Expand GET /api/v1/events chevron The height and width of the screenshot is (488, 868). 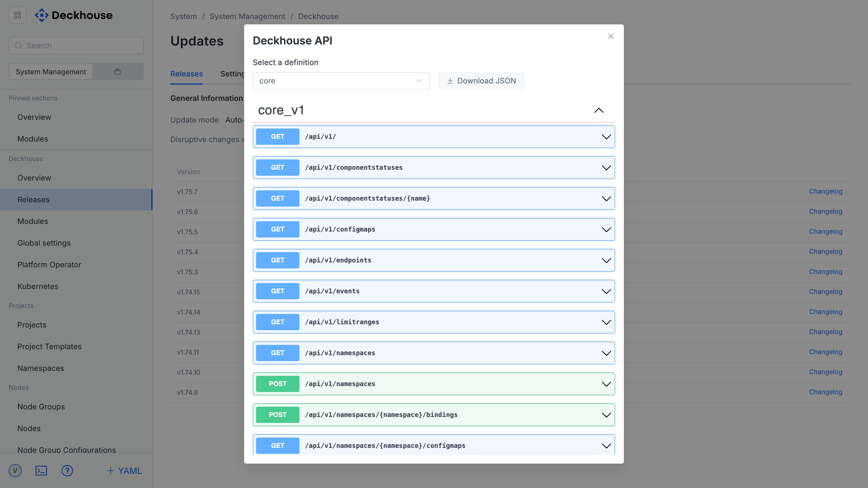606,291
